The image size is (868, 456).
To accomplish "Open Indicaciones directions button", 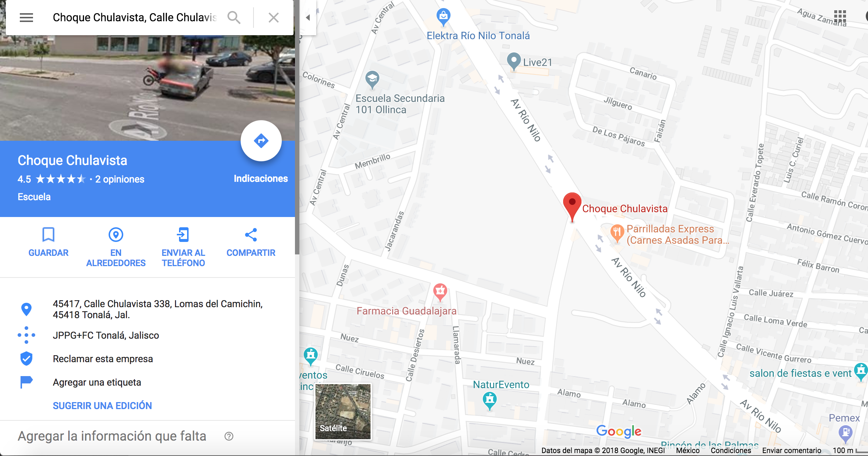I will tap(261, 141).
